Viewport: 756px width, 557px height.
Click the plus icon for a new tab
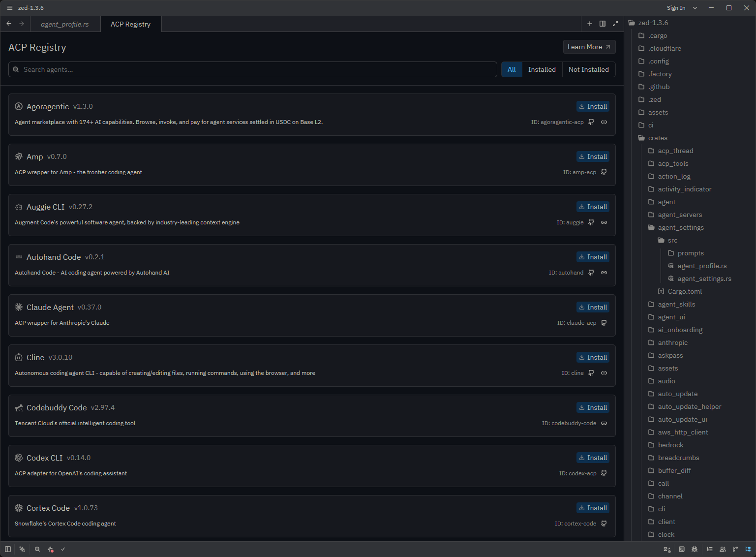coord(590,24)
